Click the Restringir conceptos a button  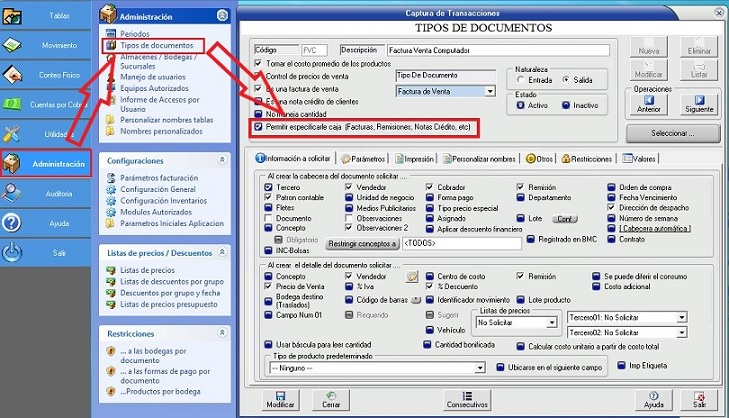363,243
